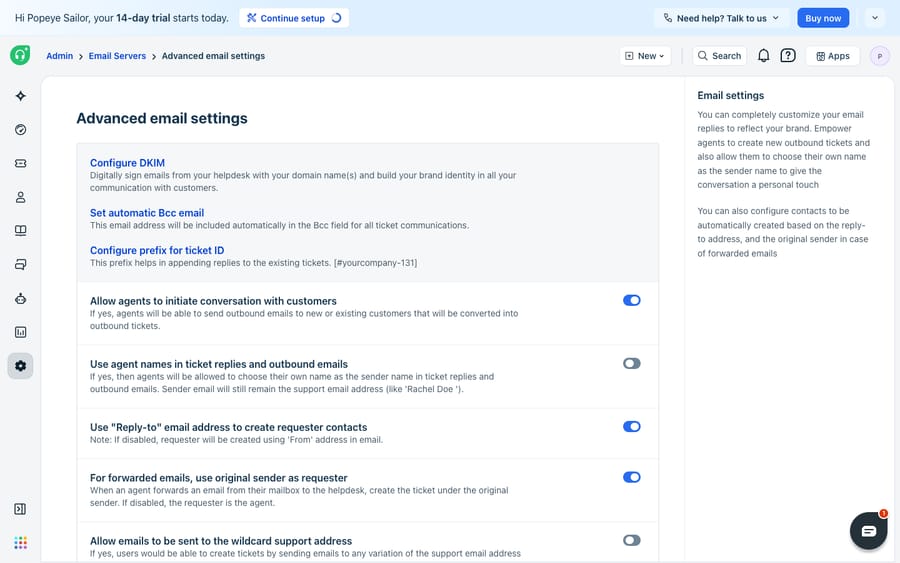Open Configure DKIM link
900x563 pixels.
pos(127,163)
